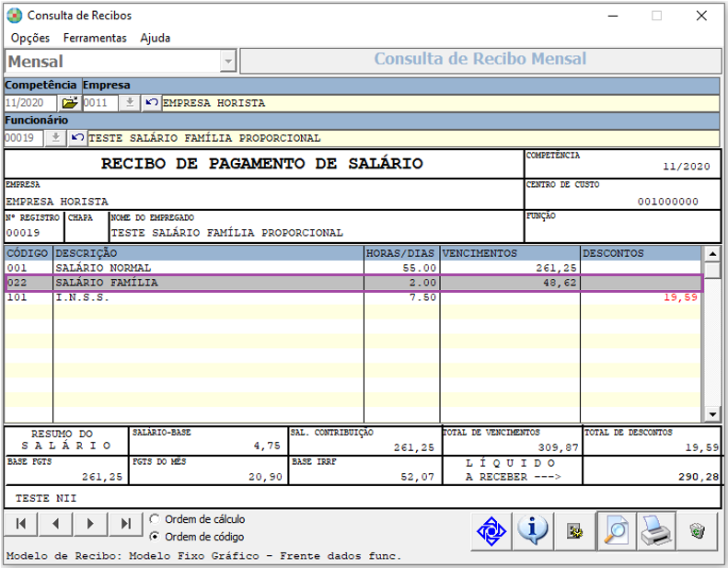
Task: Go to previous record arrow button
Action: 56,524
